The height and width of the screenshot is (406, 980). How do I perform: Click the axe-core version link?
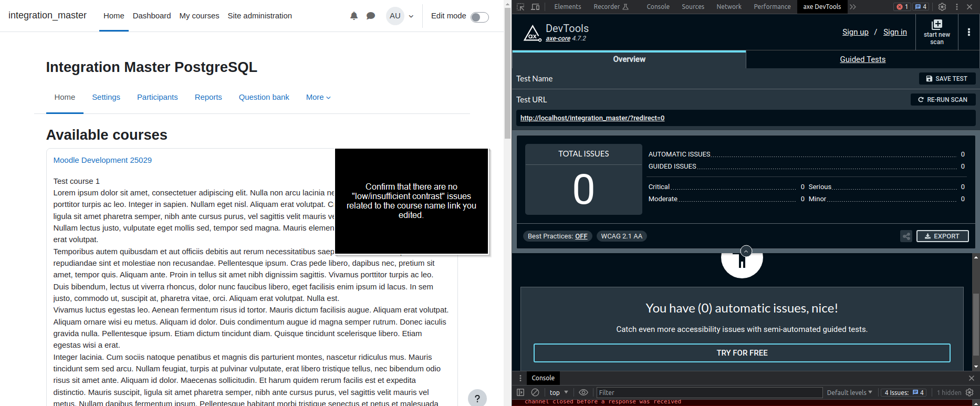(558, 38)
